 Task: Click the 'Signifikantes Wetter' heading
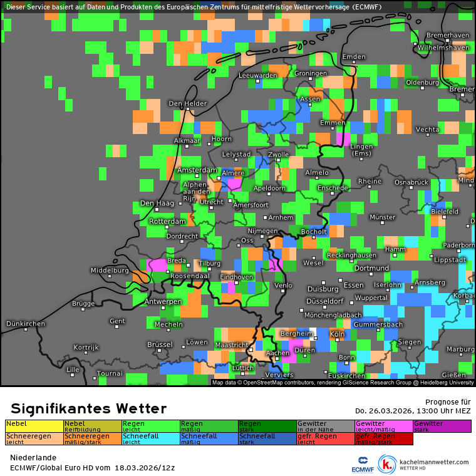(x=88, y=409)
